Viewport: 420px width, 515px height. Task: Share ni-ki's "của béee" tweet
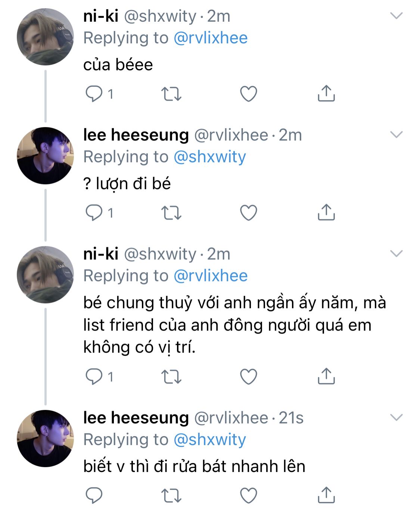[326, 93]
